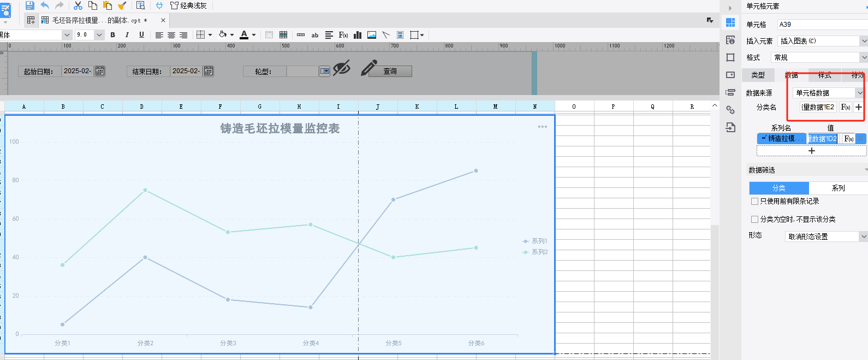Redo the last undone action
This screenshot has height=360, width=868.
point(60,5)
